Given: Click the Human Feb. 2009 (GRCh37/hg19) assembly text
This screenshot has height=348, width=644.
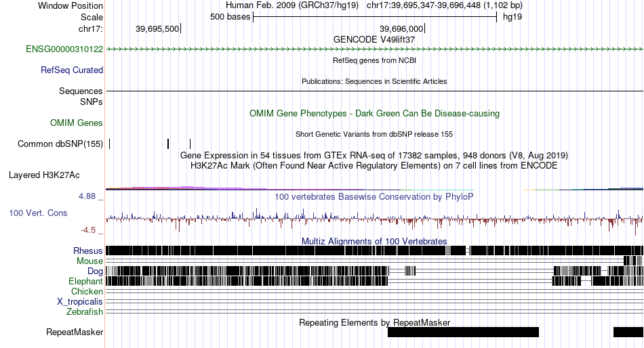Looking at the screenshot, I should click(292, 5).
